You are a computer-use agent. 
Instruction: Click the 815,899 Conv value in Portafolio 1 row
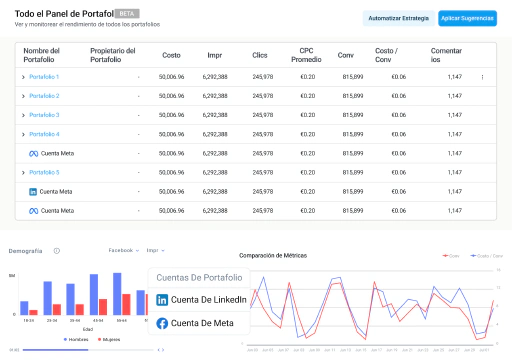tap(353, 77)
